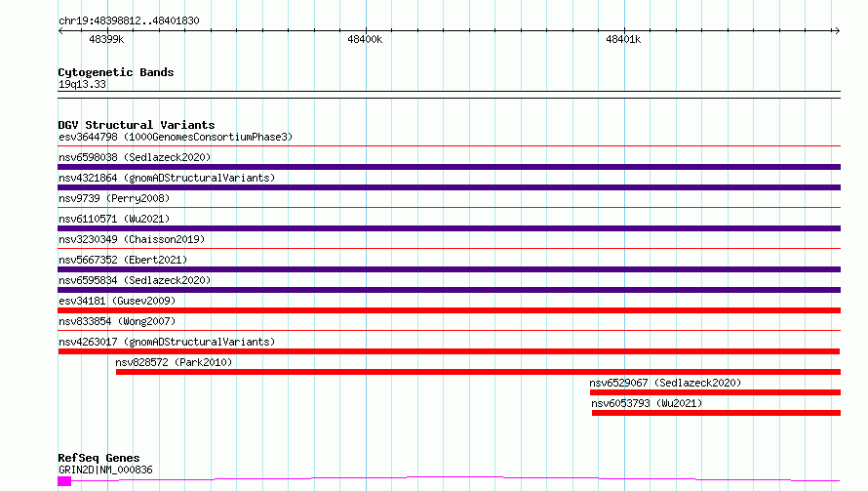Open the RefSeq Genes track title
The image size is (868, 491).
pos(99,458)
